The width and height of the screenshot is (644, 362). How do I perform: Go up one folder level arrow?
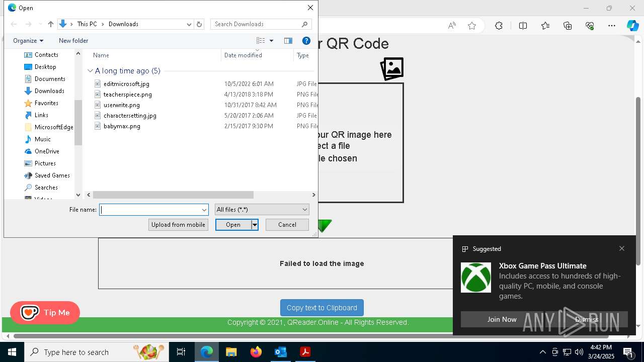[51, 24]
